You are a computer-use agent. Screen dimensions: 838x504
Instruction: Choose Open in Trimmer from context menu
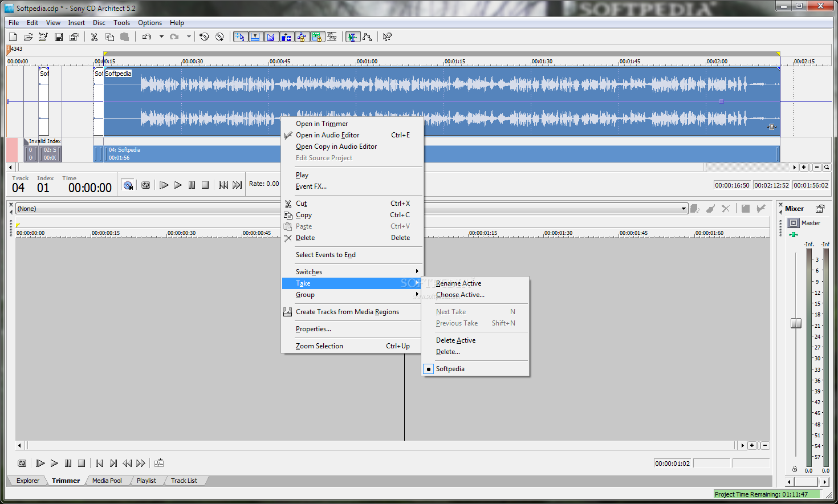pos(352,124)
